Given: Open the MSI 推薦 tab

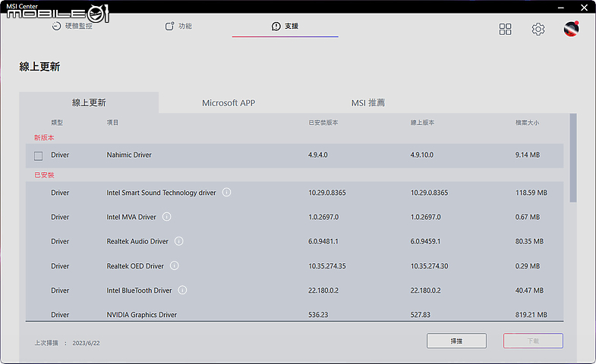Looking at the screenshot, I should [x=368, y=103].
